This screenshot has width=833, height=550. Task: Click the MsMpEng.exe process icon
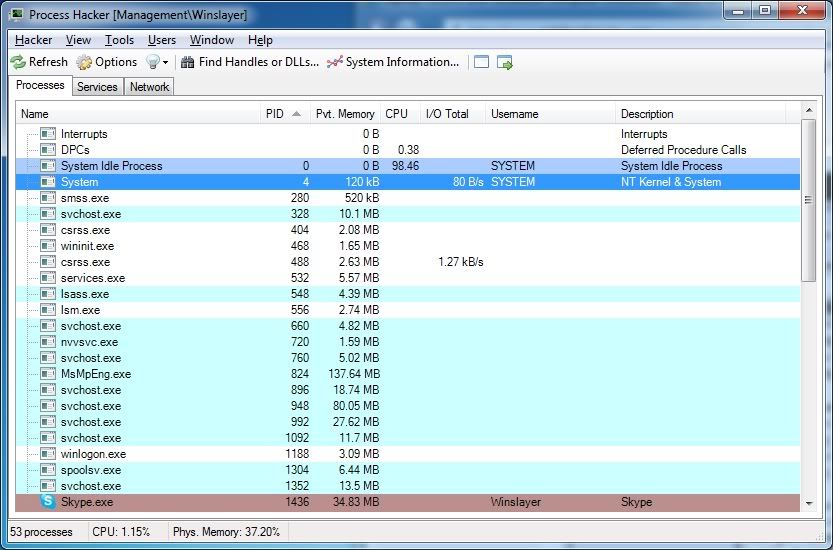point(48,374)
